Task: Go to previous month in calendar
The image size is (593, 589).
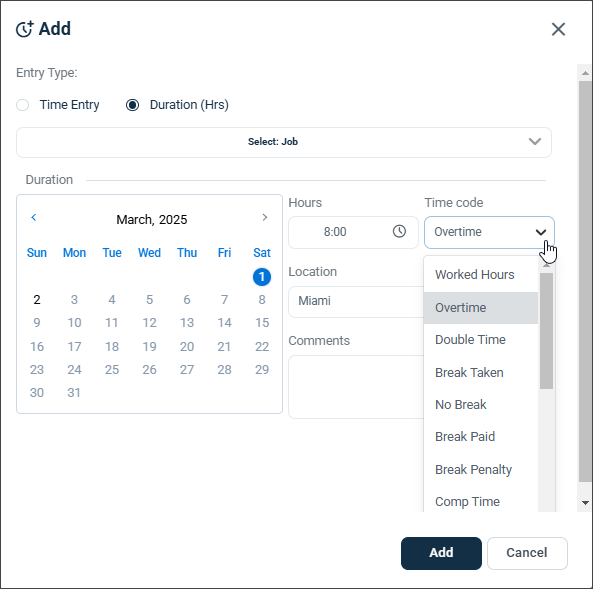Action: point(34,217)
